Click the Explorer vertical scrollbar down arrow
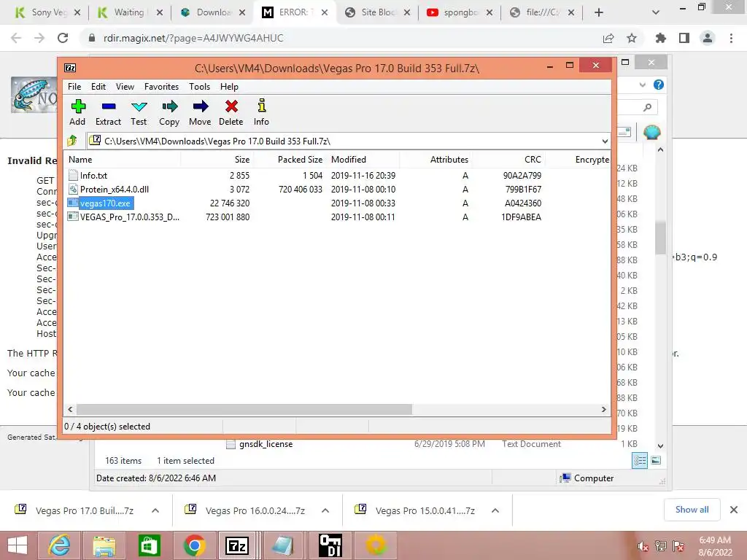 [660, 446]
